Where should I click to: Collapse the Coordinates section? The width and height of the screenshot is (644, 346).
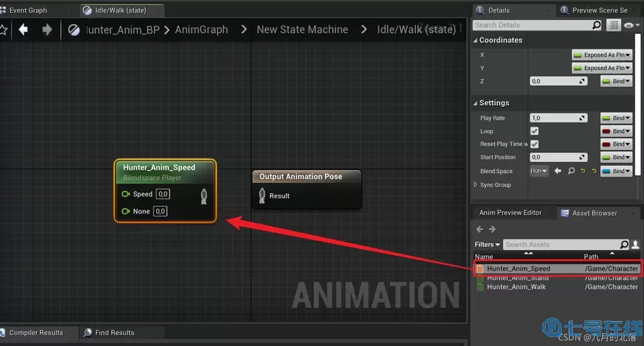pyautogui.click(x=476, y=40)
